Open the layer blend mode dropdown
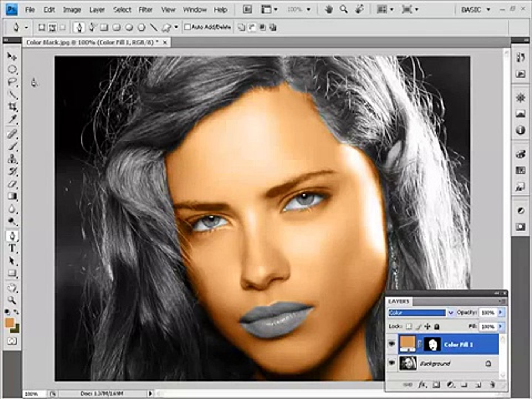 pos(450,313)
